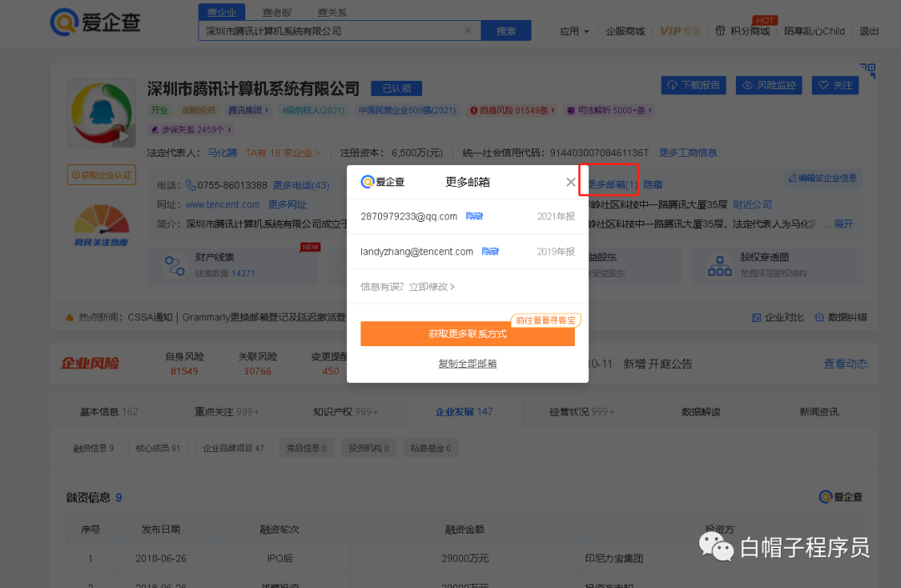The width and height of the screenshot is (901, 588).
Task: Expand the company description with 展开
Action: pyautogui.click(x=843, y=224)
